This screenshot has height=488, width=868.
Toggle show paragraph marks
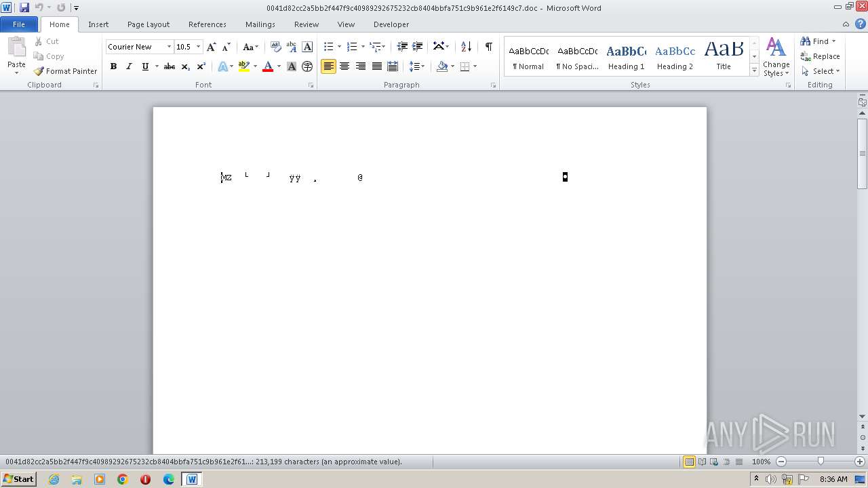click(488, 47)
